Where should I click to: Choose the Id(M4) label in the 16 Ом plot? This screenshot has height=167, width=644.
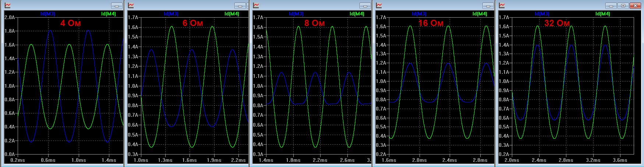coord(480,14)
